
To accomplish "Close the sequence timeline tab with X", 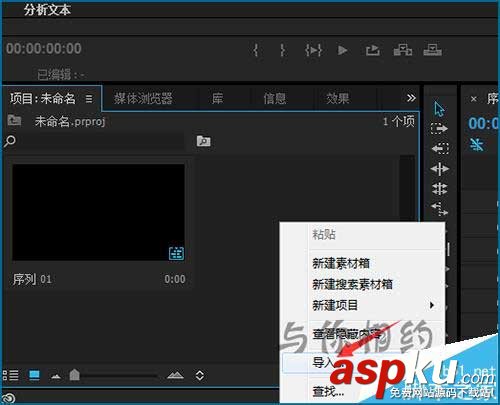I will point(473,99).
